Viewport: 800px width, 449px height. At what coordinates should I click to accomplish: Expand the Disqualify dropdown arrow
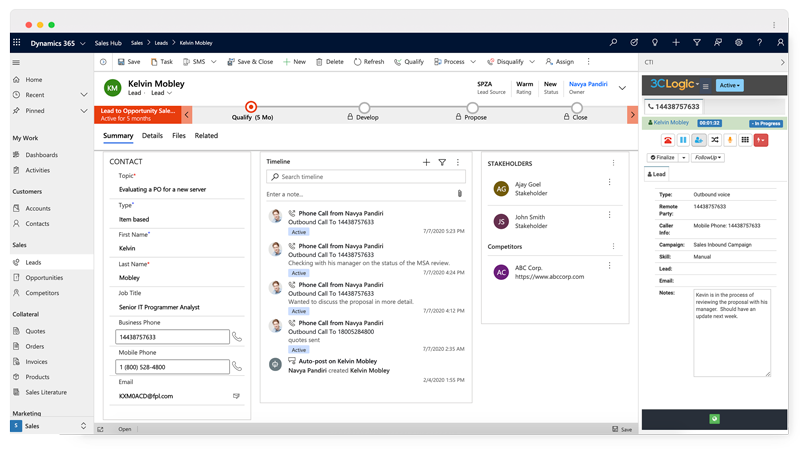pos(532,62)
